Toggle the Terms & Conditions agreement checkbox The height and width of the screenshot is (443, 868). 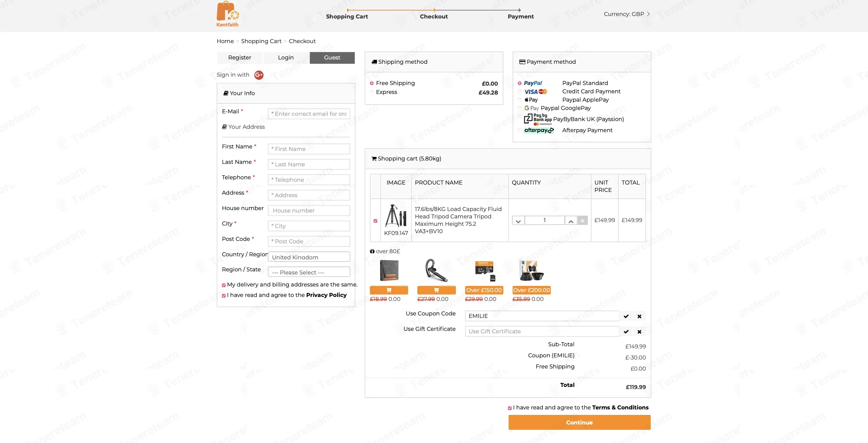click(x=510, y=408)
